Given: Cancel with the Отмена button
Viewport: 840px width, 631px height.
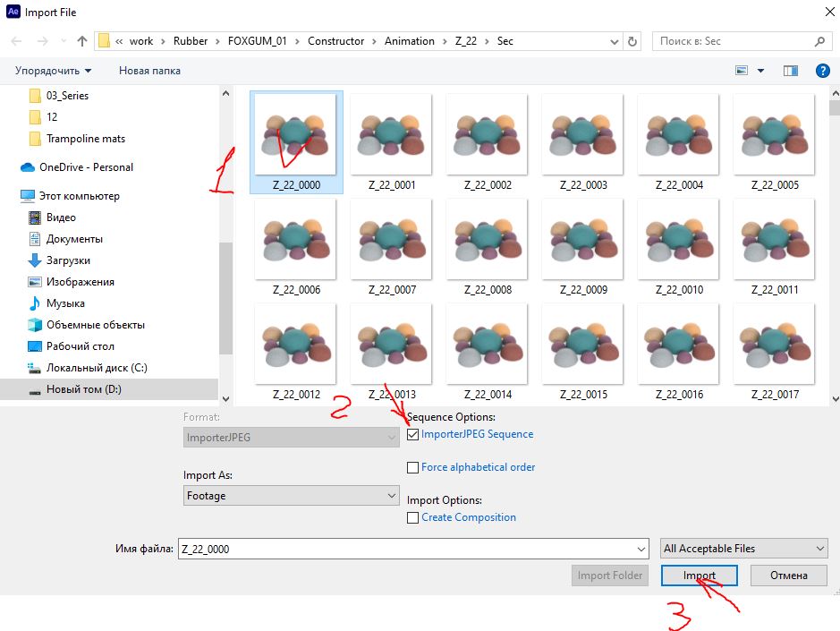Looking at the screenshot, I should (x=789, y=576).
